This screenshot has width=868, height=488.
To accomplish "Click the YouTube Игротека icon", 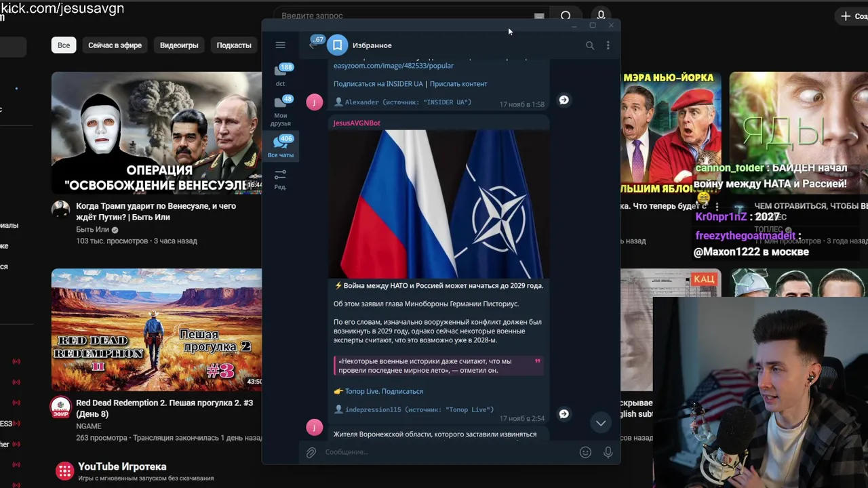I will [x=64, y=471].
